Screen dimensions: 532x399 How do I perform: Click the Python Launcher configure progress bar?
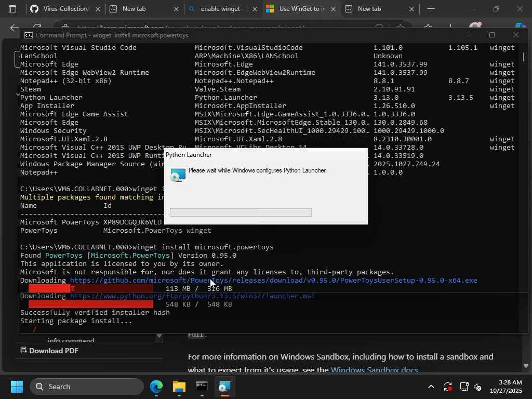point(241,212)
